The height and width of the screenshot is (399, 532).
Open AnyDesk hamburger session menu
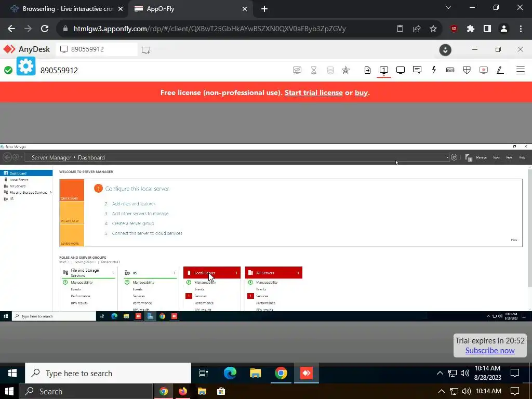[521, 70]
